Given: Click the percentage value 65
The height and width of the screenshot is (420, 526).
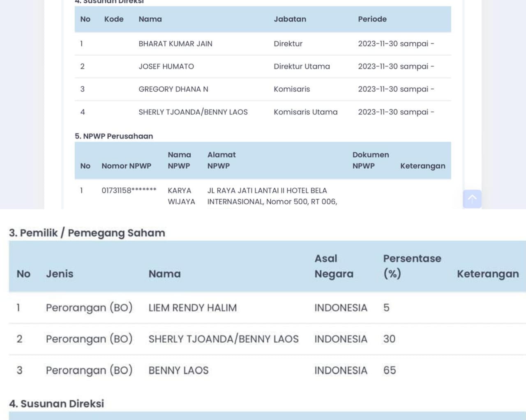Looking at the screenshot, I should (x=390, y=370).
